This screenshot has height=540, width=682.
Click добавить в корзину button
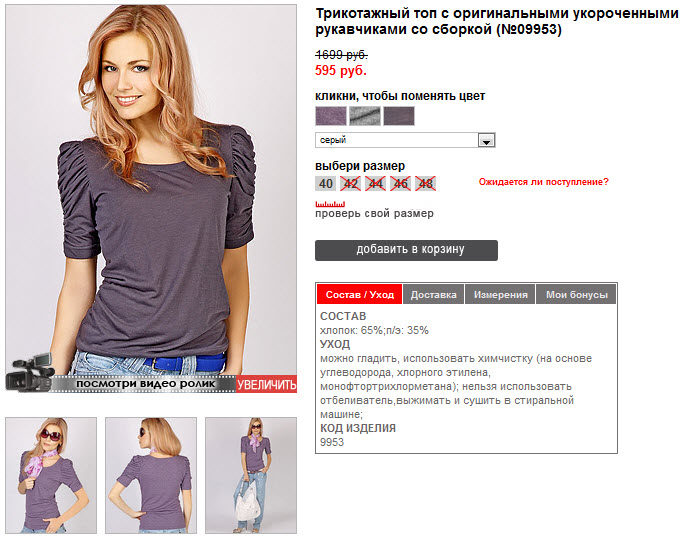[406, 250]
